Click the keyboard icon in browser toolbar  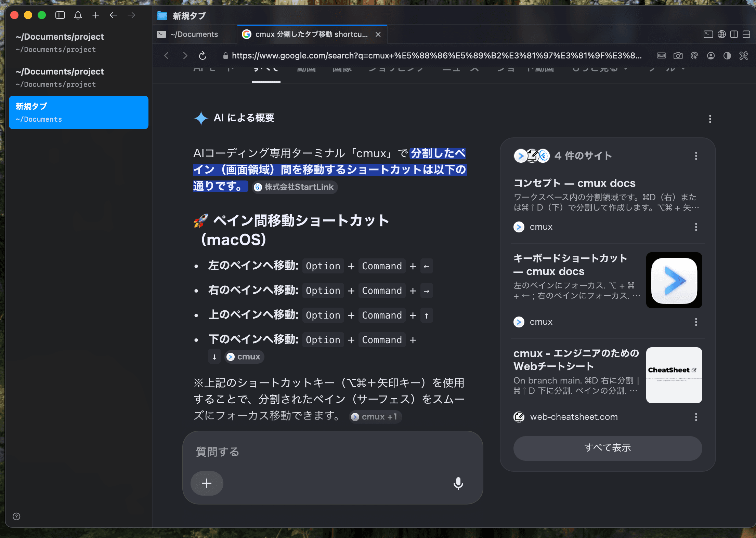pyautogui.click(x=662, y=55)
